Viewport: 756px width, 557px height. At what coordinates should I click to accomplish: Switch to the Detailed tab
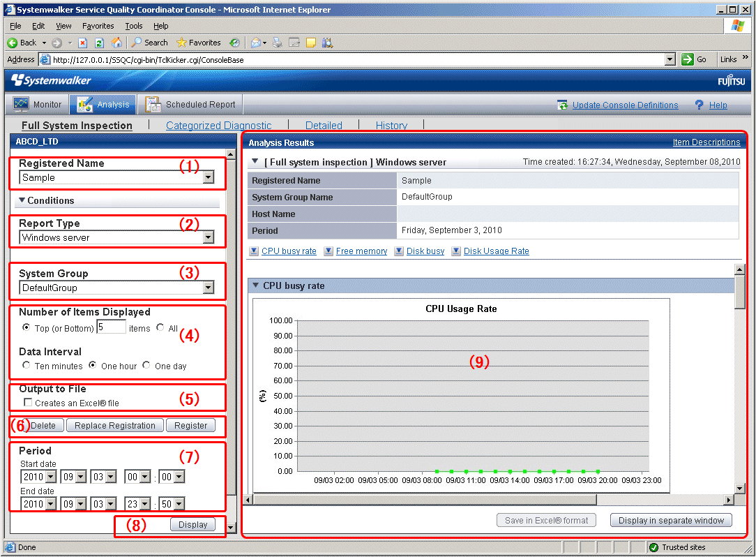coord(324,126)
